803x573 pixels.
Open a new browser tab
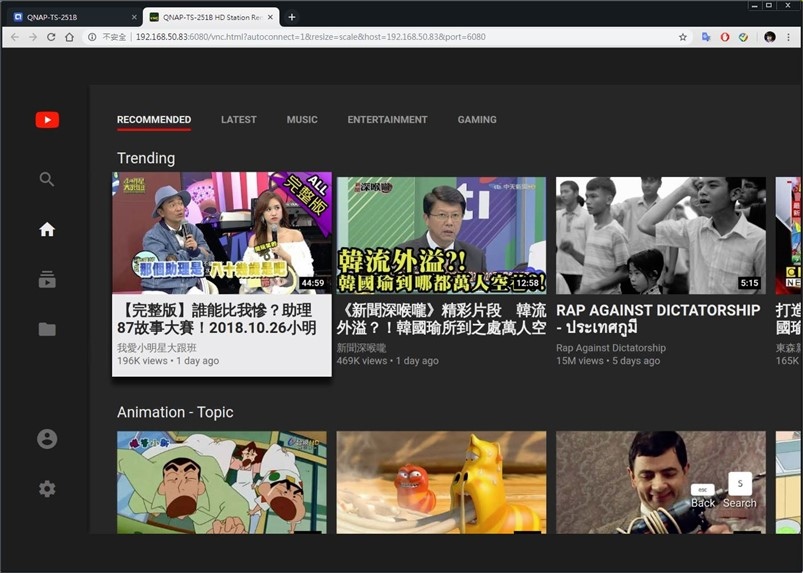coord(291,17)
